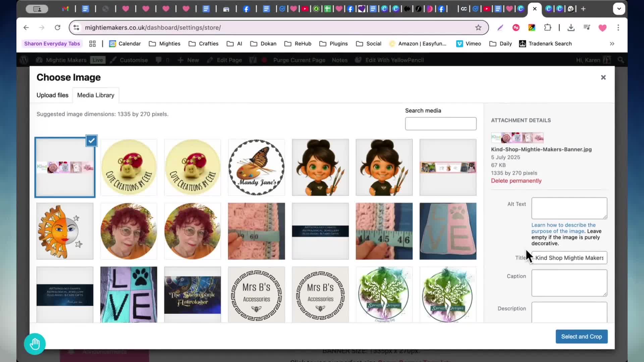Bookmark this page with the star icon
The height and width of the screenshot is (362, 644).
478,27
